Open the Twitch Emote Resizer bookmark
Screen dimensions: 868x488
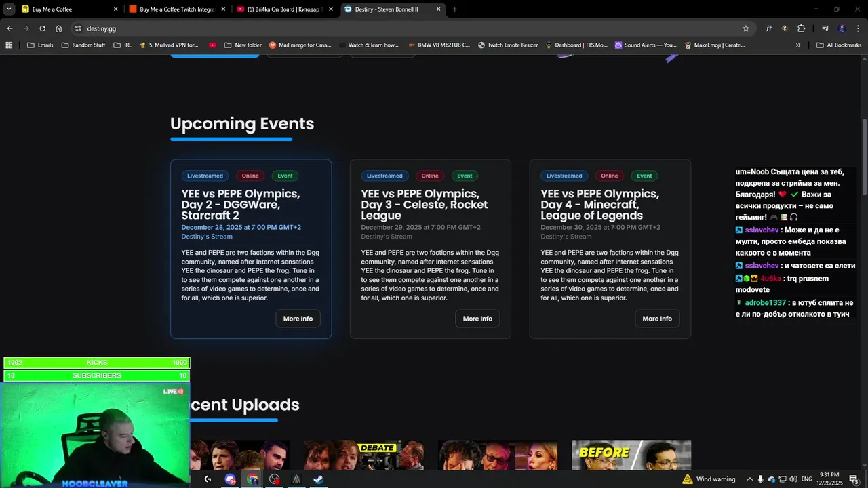point(508,45)
